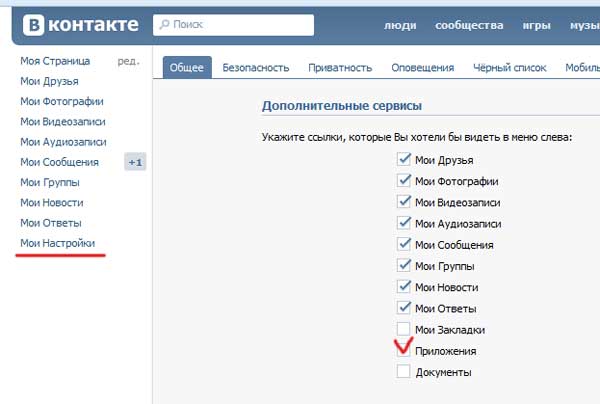Click the ред. link beside Моя Страница
Viewport: 600px width, 404px height.
pos(128,61)
